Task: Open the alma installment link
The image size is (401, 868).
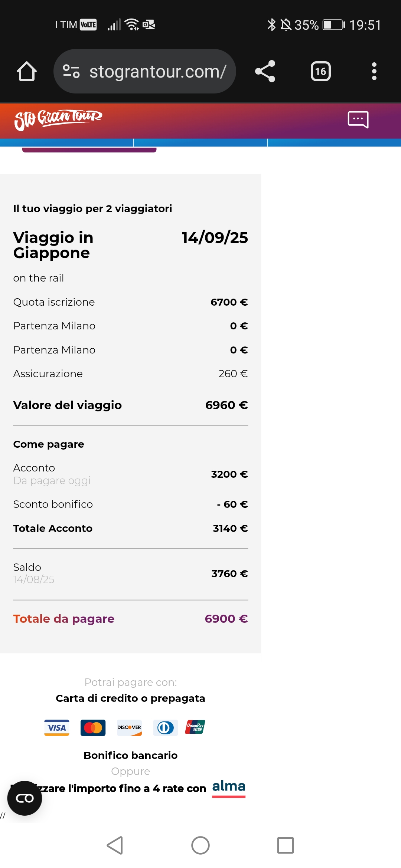Action: tap(229, 788)
